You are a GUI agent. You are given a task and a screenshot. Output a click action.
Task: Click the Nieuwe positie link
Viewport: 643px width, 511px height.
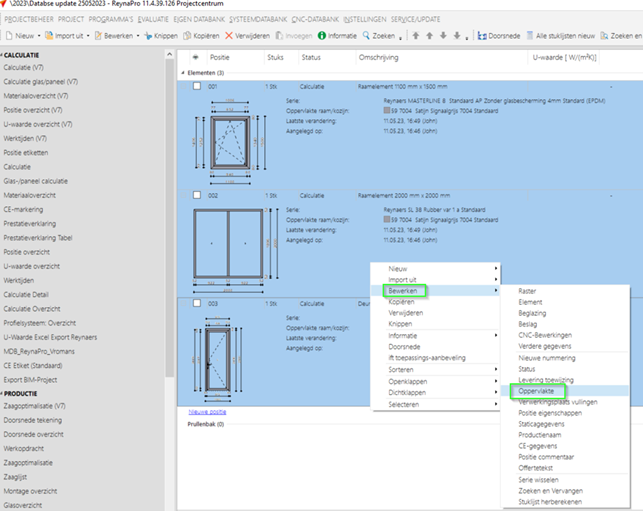pos(207,412)
